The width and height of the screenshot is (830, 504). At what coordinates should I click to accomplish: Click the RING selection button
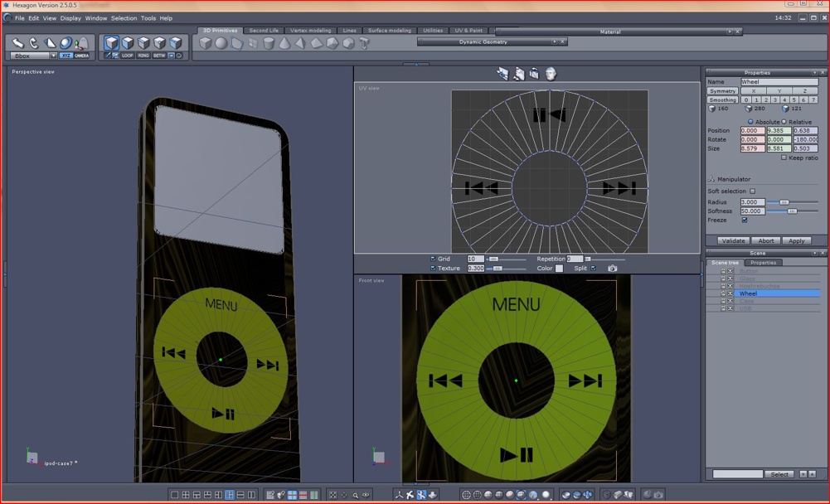pos(143,56)
